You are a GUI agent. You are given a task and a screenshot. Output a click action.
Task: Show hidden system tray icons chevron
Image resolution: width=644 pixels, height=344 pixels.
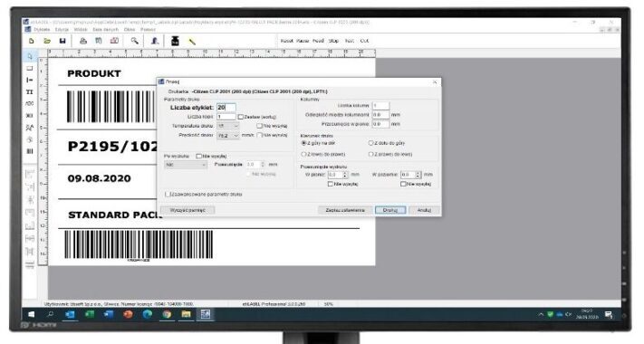point(541,314)
